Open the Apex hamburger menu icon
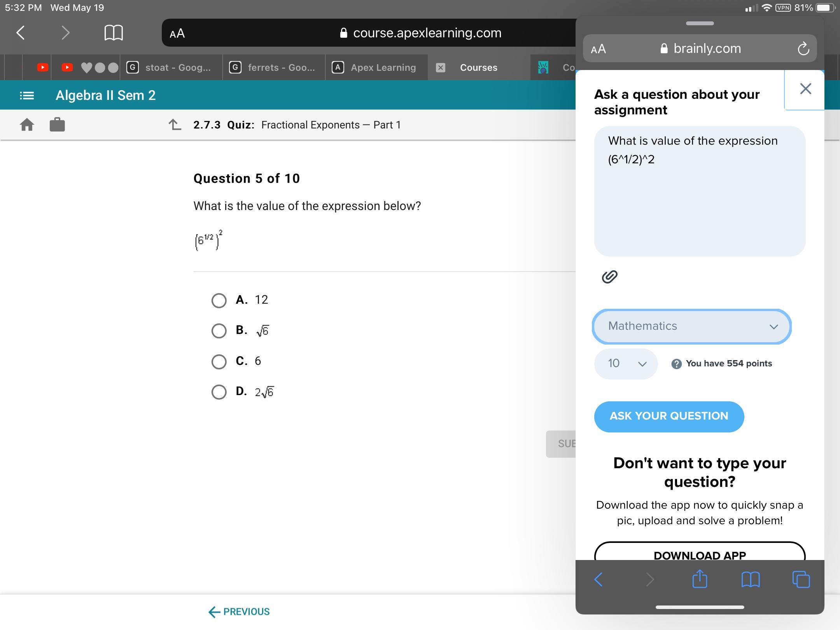The height and width of the screenshot is (630, 840). [27, 95]
